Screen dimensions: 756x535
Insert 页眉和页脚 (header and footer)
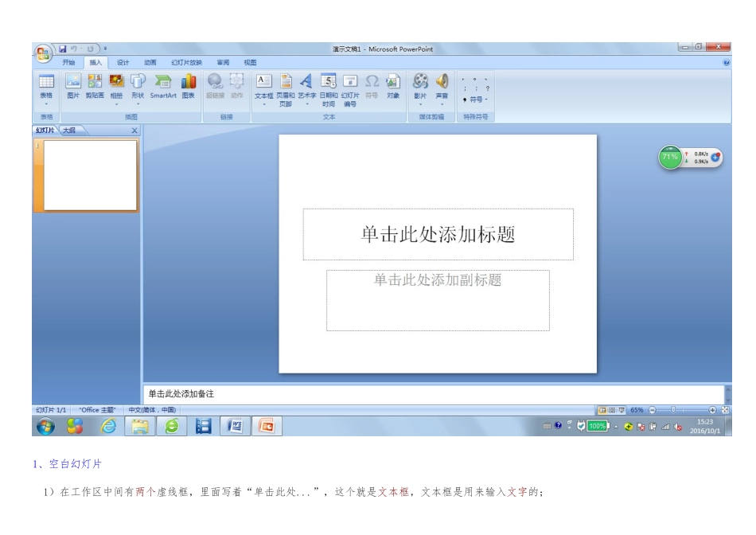pyautogui.click(x=286, y=90)
